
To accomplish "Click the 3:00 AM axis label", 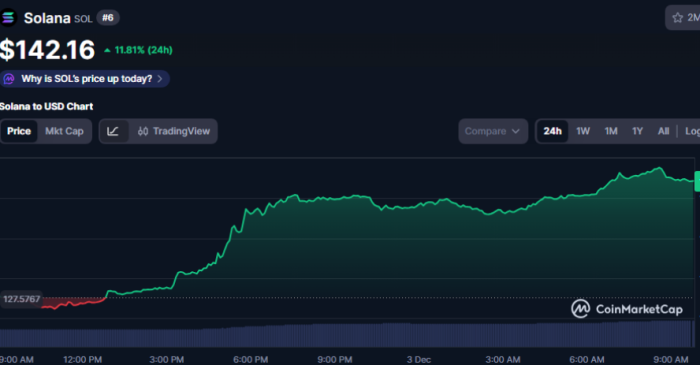I will [x=503, y=360].
